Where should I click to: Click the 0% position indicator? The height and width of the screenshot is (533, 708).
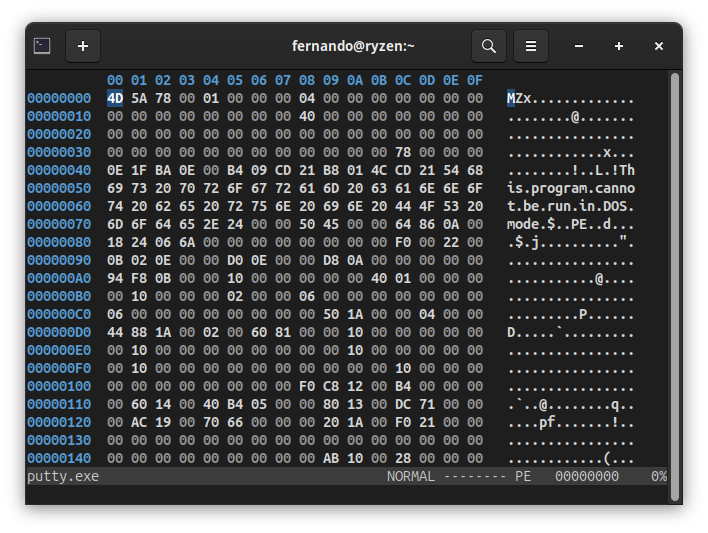(659, 477)
